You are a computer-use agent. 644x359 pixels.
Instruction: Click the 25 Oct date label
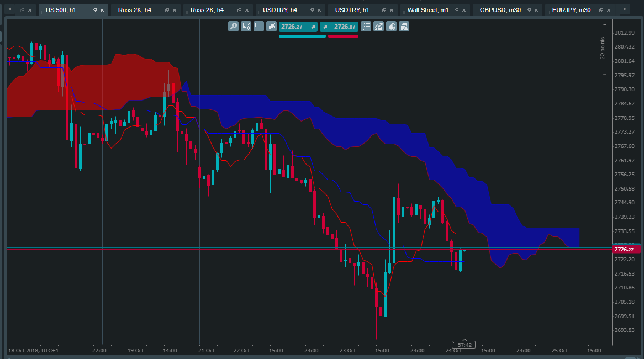click(560, 350)
